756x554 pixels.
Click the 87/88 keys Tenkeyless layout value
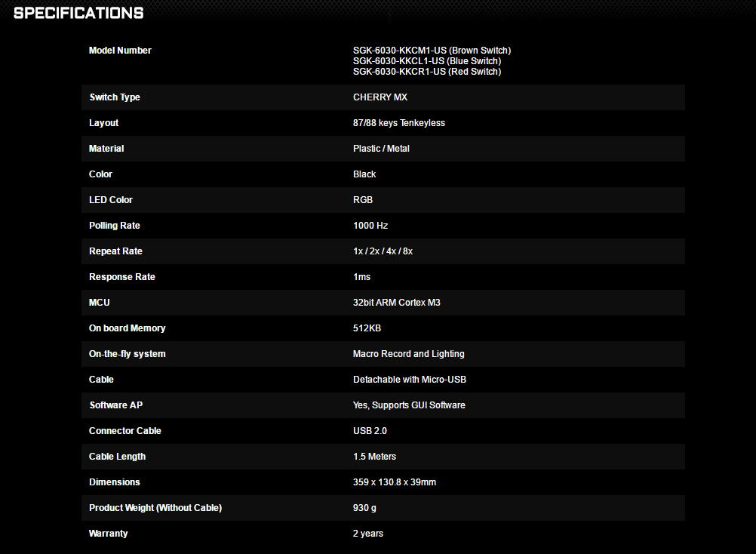398,123
